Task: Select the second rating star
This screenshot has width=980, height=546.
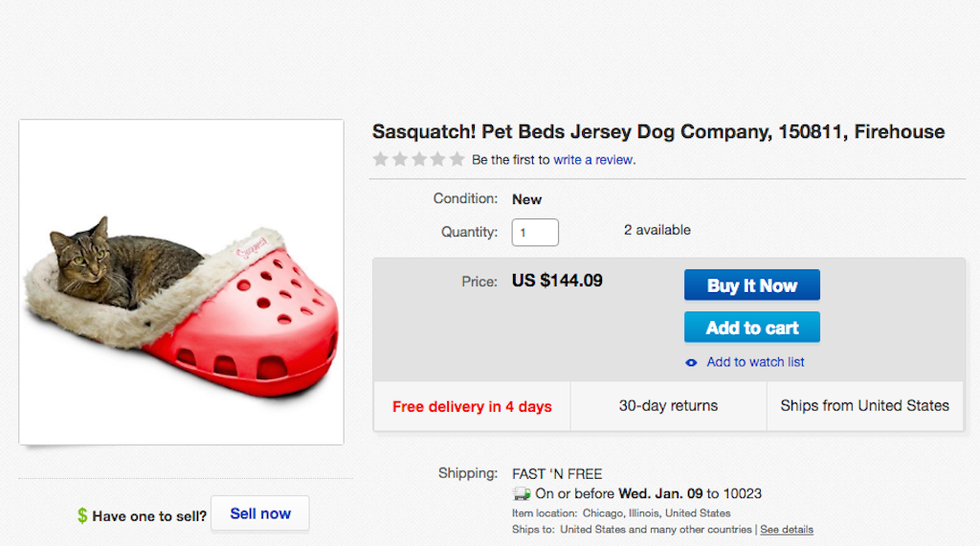Action: (400, 159)
